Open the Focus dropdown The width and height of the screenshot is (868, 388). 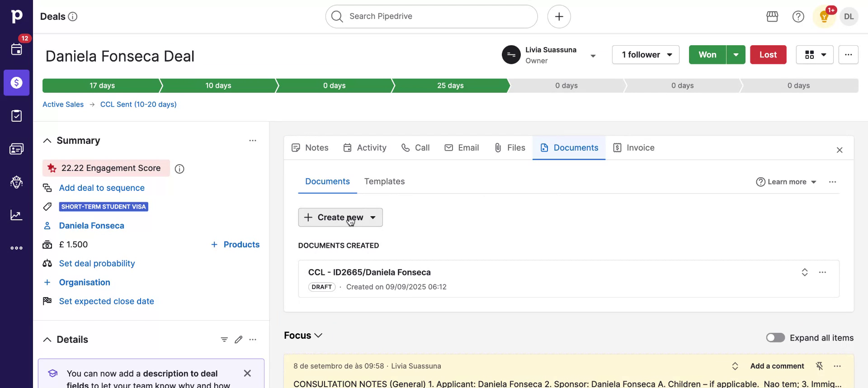pyautogui.click(x=303, y=336)
